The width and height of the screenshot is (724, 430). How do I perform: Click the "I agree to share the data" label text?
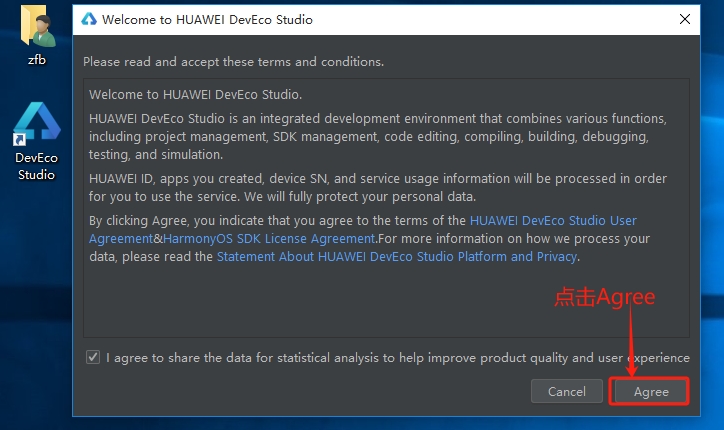[x=398, y=357]
